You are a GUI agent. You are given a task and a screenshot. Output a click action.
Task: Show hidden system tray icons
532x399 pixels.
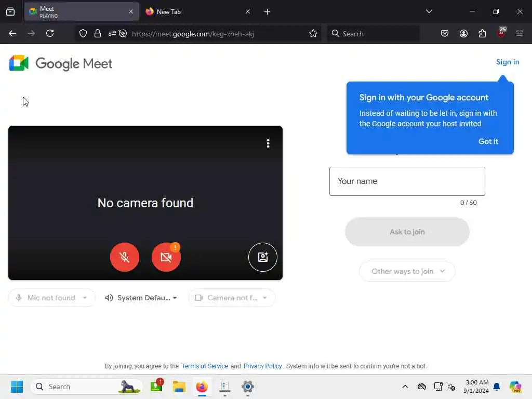[405, 387]
